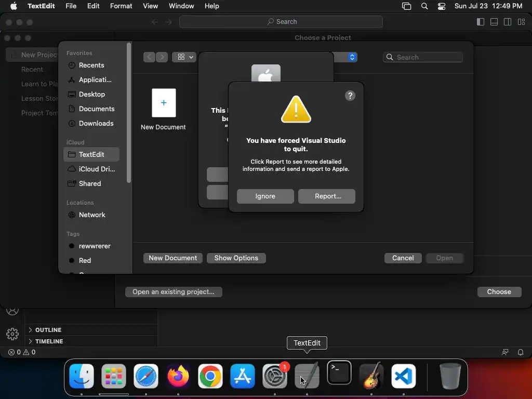Image resolution: width=532 pixels, height=399 pixels.
Task: Expand the OUTLINE section
Action: click(x=91, y=330)
